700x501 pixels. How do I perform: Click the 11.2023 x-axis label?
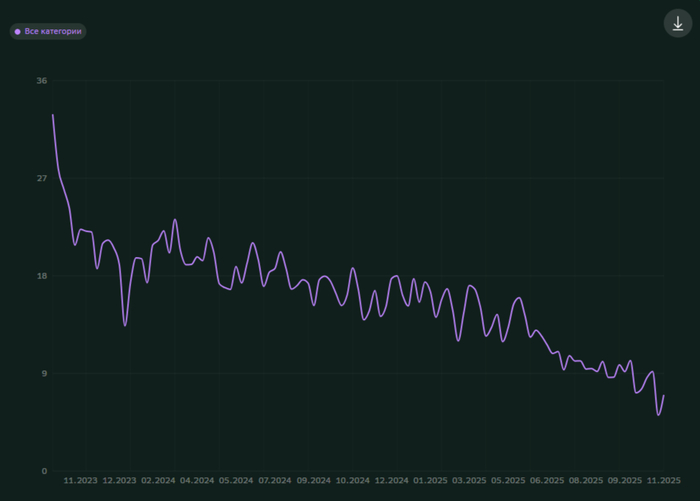coord(81,480)
